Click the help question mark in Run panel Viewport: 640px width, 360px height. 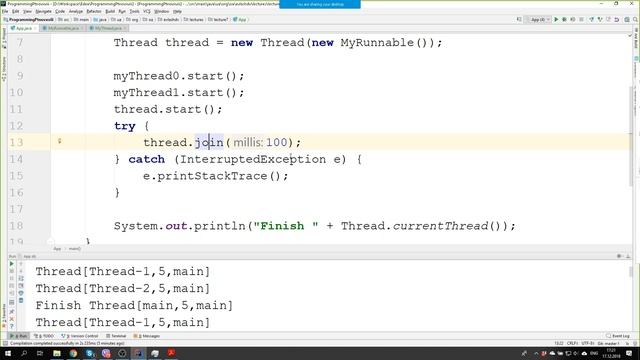(11, 326)
